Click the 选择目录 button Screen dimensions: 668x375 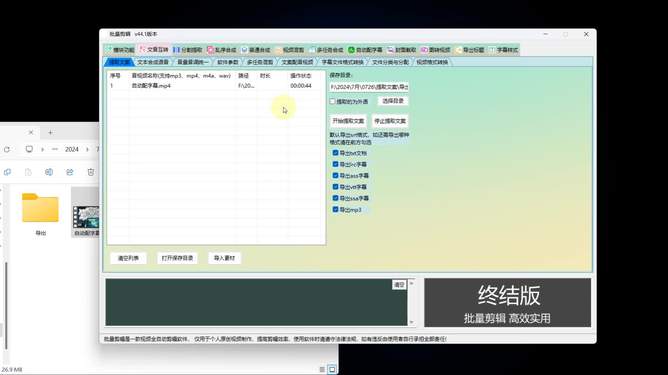tap(393, 101)
